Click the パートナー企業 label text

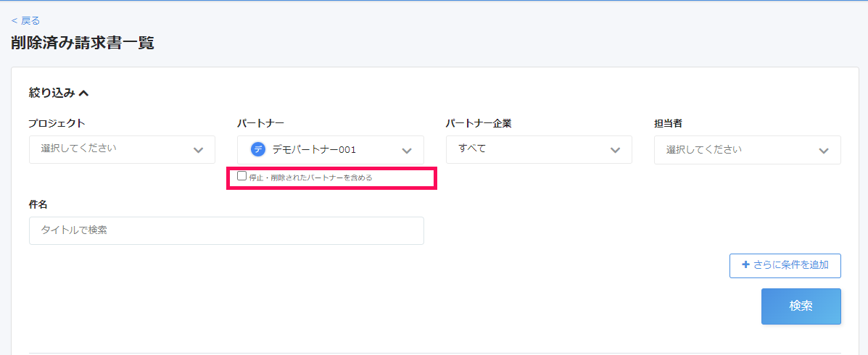pos(479,123)
